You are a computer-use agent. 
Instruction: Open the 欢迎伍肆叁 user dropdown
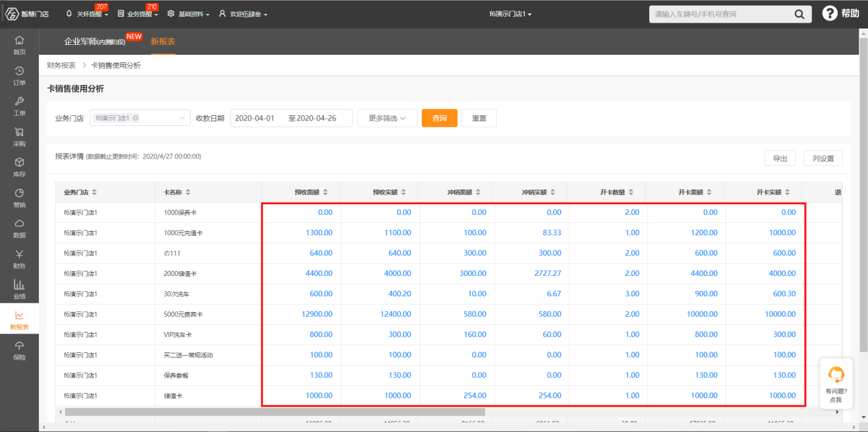[243, 14]
